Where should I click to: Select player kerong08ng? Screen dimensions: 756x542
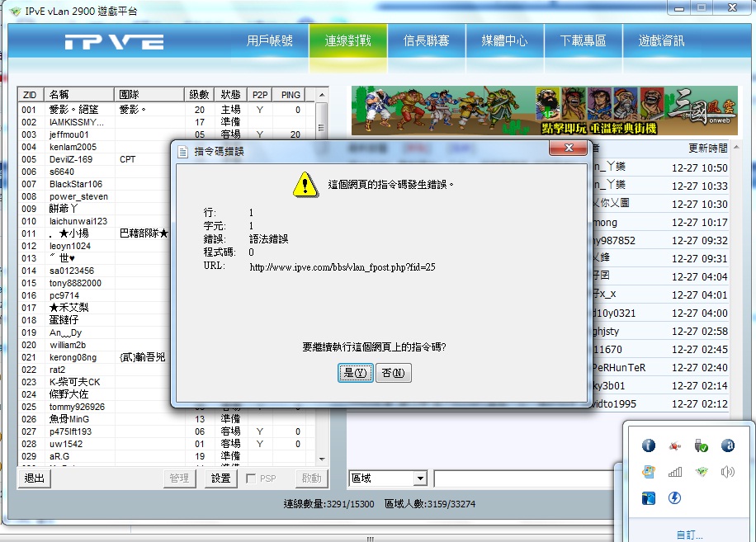(x=94, y=357)
